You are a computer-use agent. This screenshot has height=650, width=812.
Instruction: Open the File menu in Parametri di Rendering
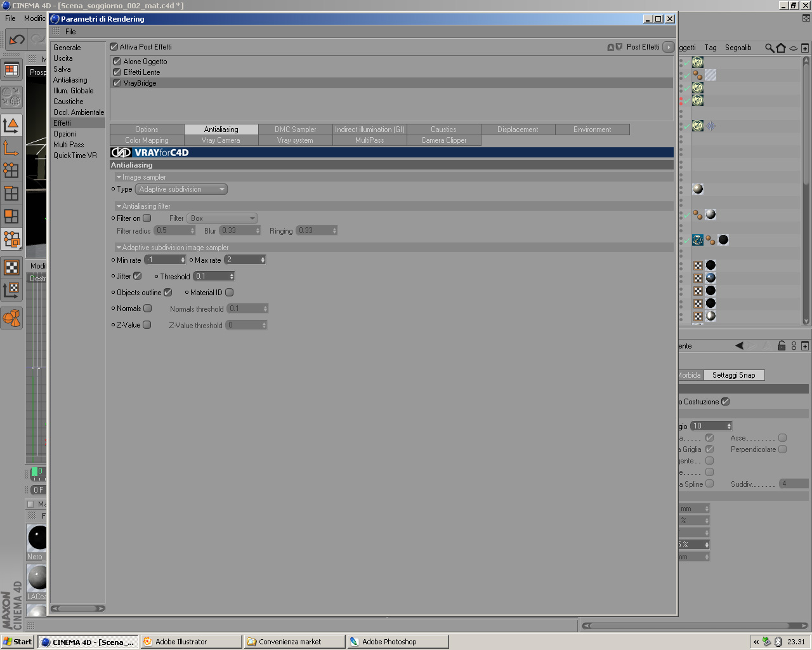[70, 32]
